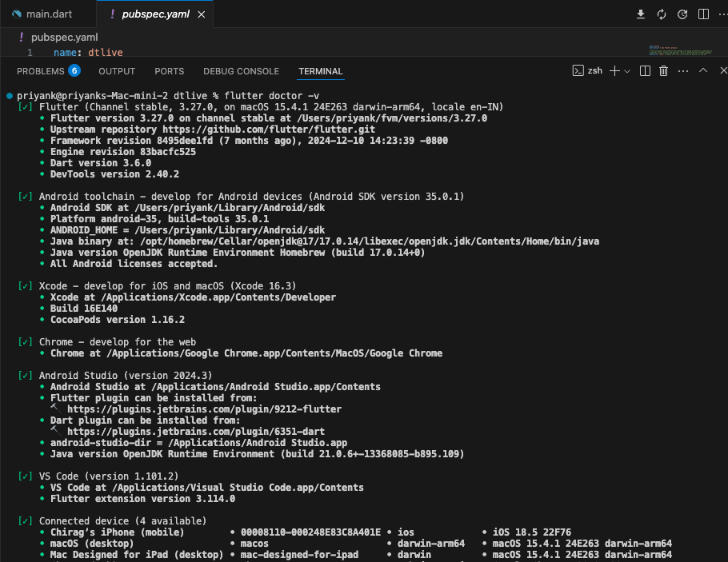
Task: Select the pubspec.yaml editor tab
Action: point(155,14)
